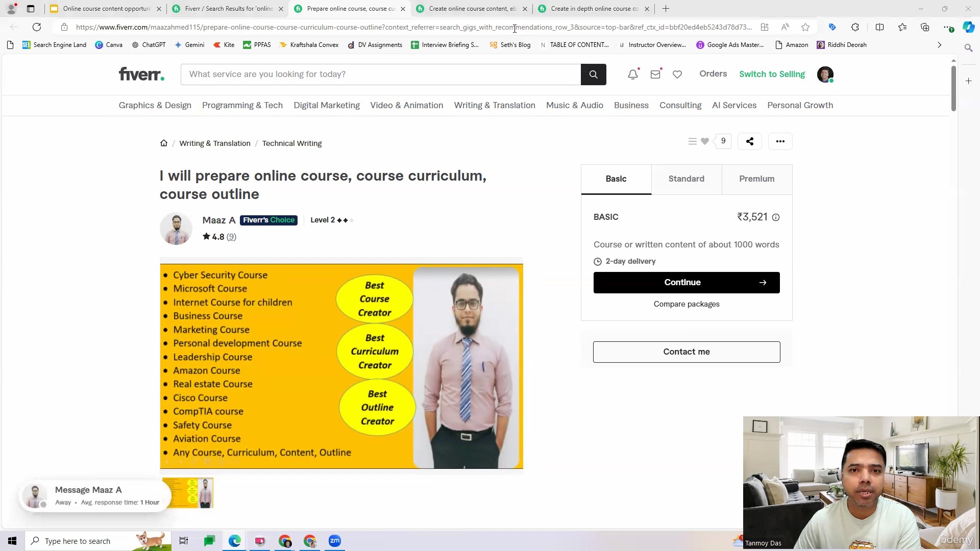Click the search magnifier button
Screen dimensions: 980x551
pos(593,74)
